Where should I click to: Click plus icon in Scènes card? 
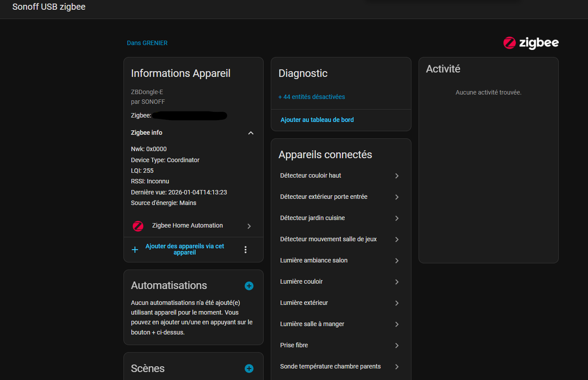pyautogui.click(x=249, y=369)
